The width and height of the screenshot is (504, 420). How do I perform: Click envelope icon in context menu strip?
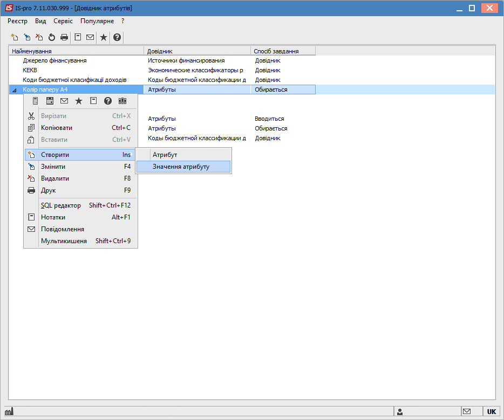(x=64, y=101)
